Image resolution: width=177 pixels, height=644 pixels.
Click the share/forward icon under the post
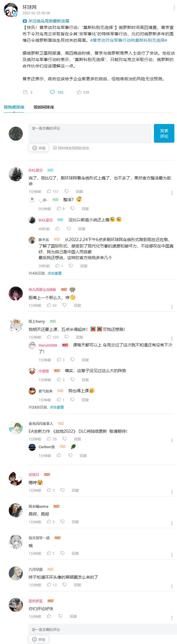pos(25,92)
